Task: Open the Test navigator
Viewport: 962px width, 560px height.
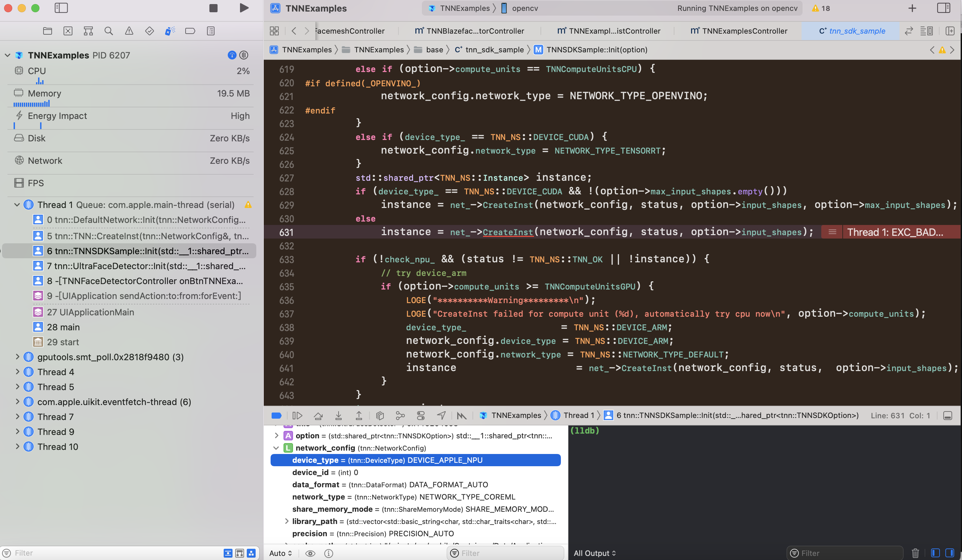Action: 149,31
